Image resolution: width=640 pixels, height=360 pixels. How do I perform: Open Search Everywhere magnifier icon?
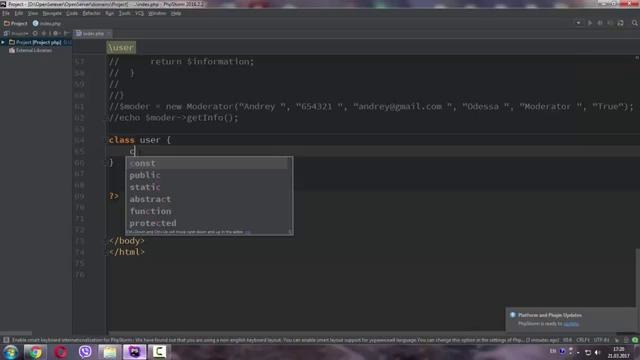coord(635,23)
